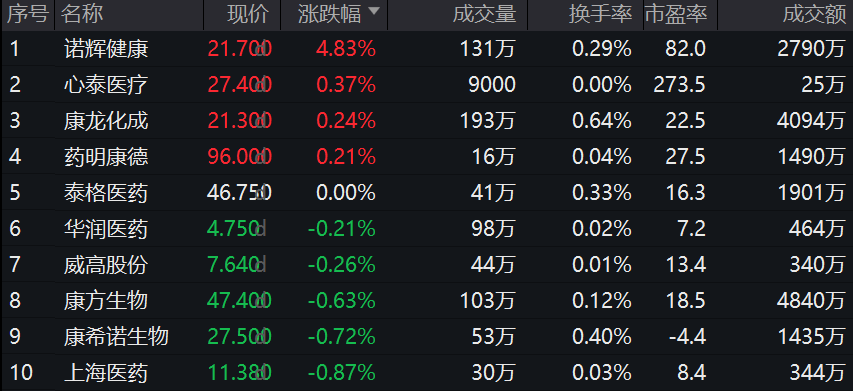Sort by 成交量 column header
The width and height of the screenshot is (853, 391).
[x=484, y=15]
